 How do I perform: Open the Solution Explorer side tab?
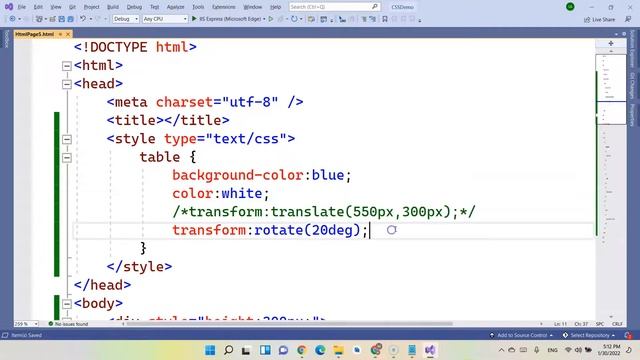[x=632, y=48]
